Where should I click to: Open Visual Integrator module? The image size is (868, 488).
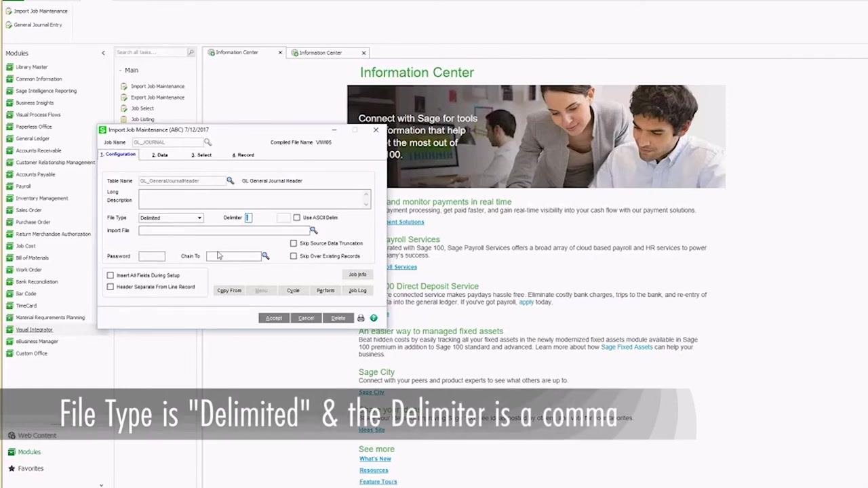point(34,329)
